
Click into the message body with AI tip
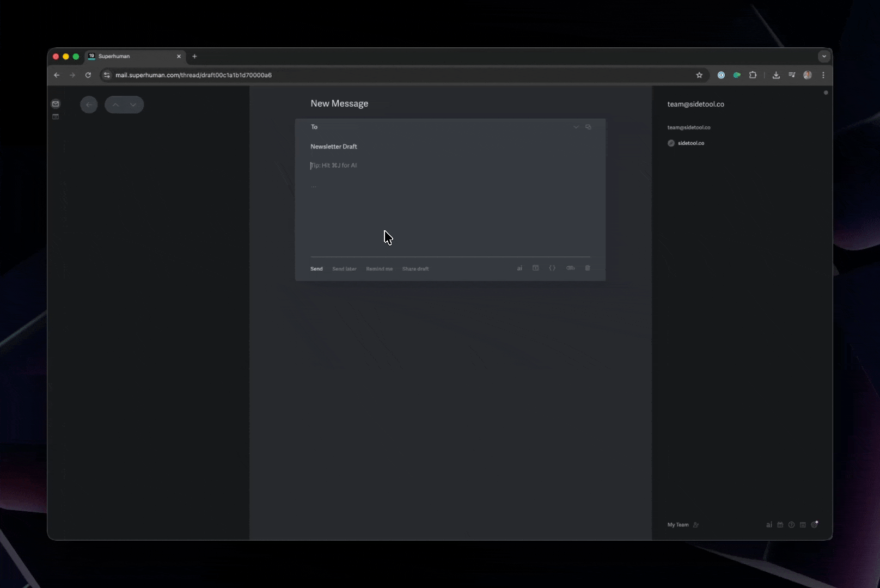pos(450,166)
